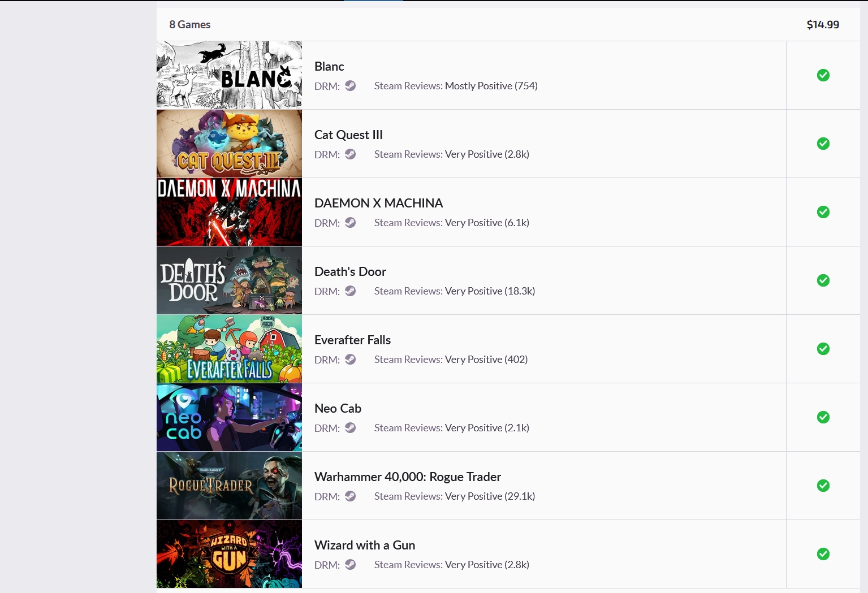Viewport: 868px width, 593px height.
Task: Click the green checkmark for Neo Cab
Action: coord(823,417)
